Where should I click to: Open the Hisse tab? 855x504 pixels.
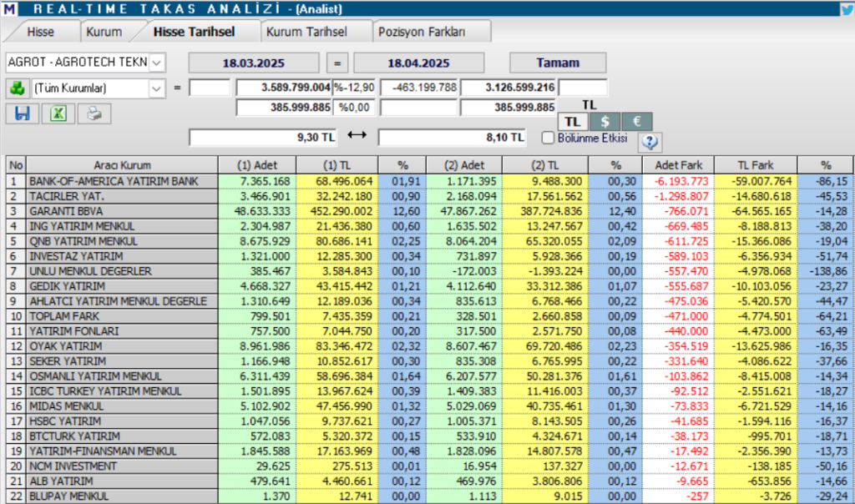click(40, 32)
